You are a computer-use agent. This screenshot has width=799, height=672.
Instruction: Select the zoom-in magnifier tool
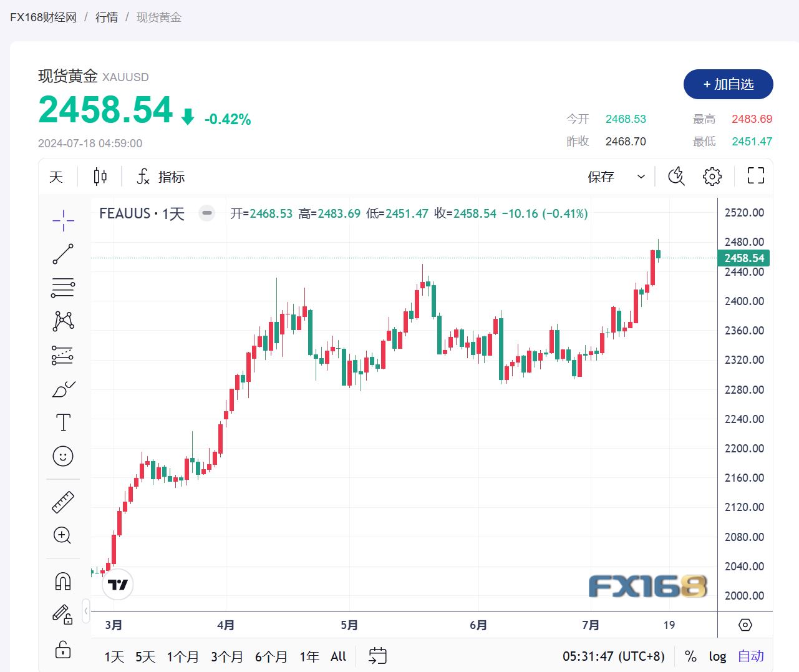[x=62, y=536]
